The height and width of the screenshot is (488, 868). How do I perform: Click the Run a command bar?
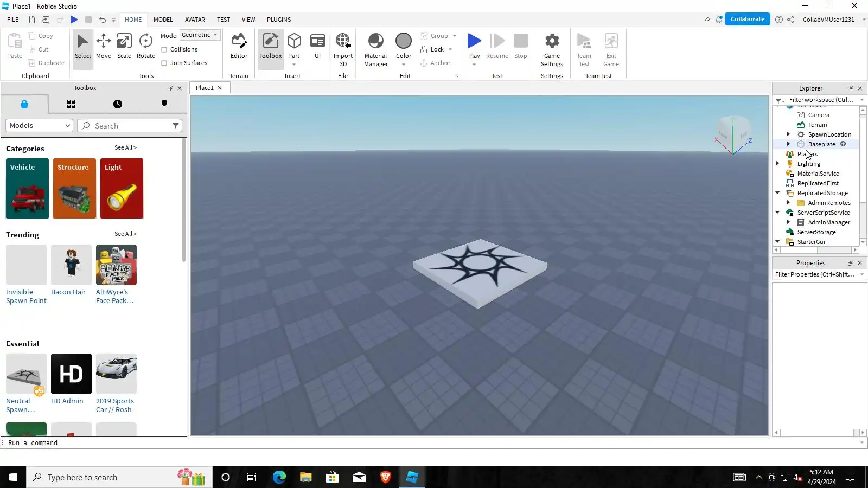(x=432, y=443)
